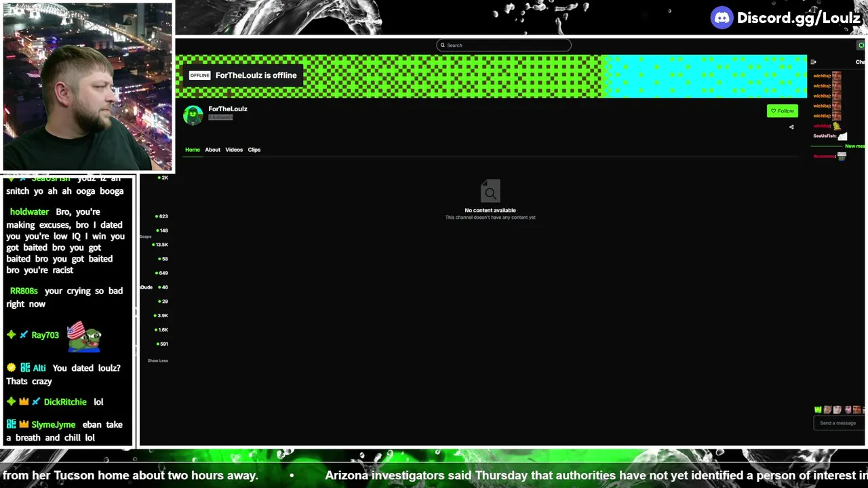The width and height of the screenshot is (868, 488).
Task: Select sidebar channel with 3.9K viewers
Action: [x=161, y=316]
